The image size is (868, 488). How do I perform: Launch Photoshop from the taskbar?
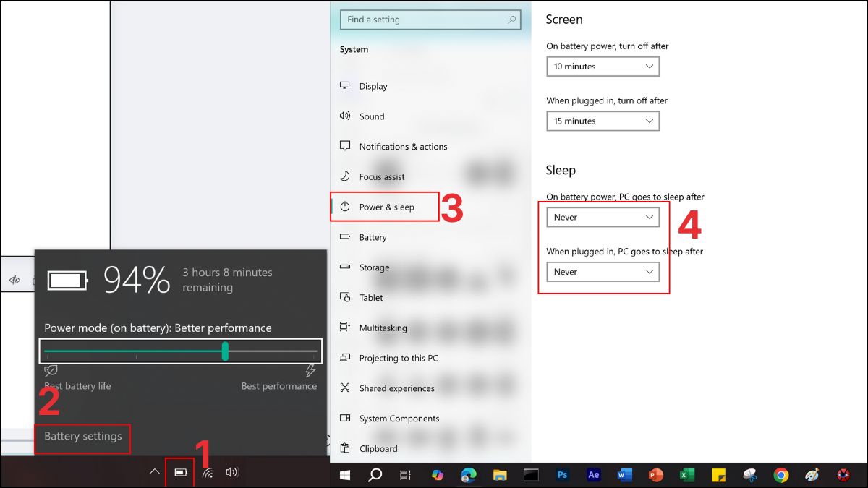point(562,475)
